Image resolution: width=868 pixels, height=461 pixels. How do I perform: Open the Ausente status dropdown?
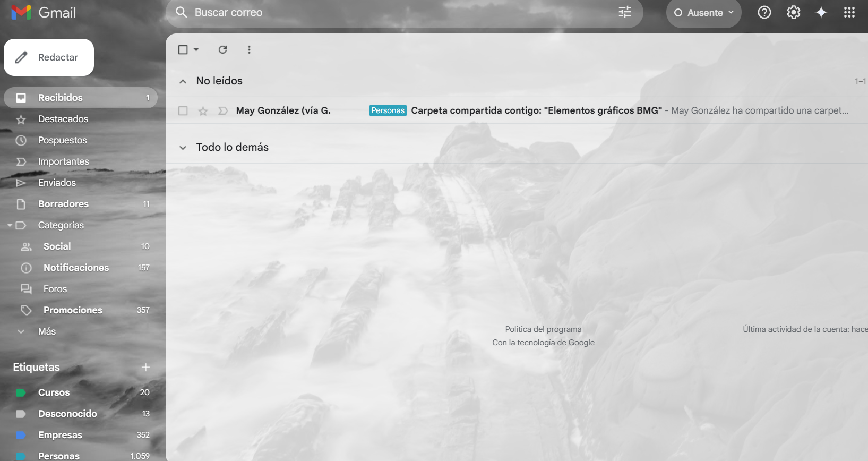(704, 13)
